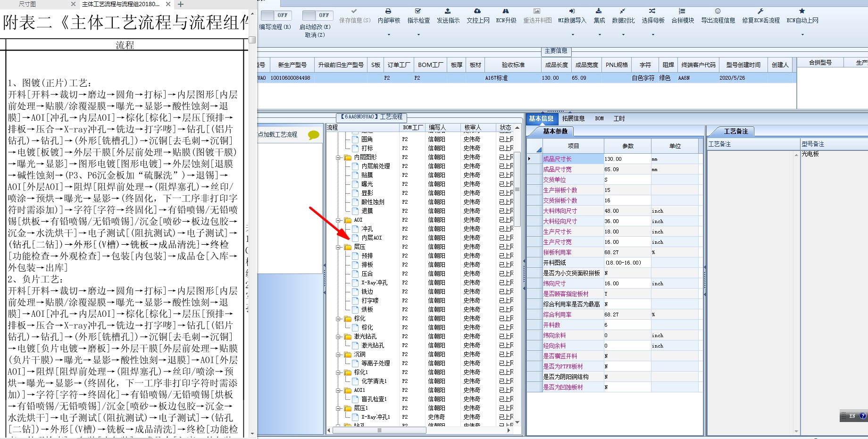Click the blue help icon near EN
The width and height of the screenshot is (868, 439).
(863, 416)
